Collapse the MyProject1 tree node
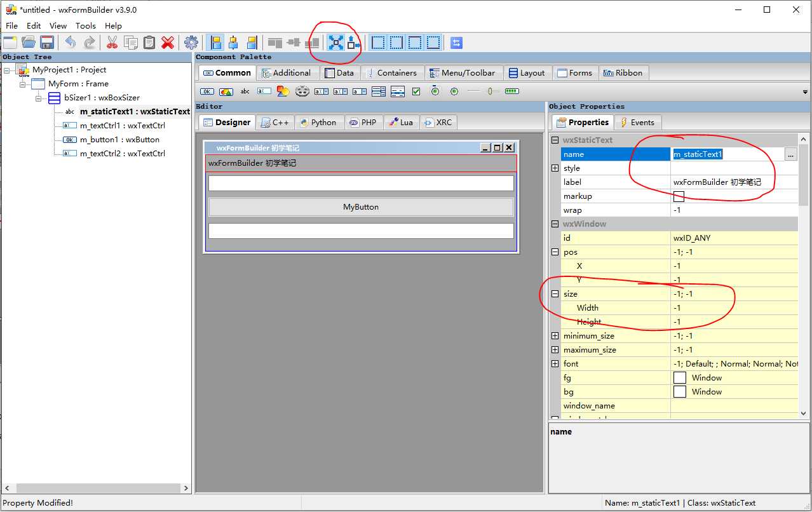 point(7,70)
